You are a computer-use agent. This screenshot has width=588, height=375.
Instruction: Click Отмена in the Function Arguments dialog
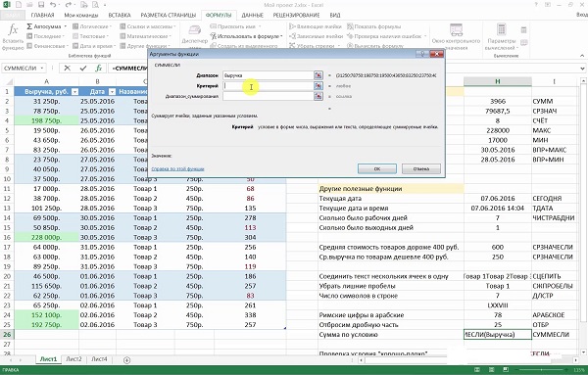coord(421,169)
